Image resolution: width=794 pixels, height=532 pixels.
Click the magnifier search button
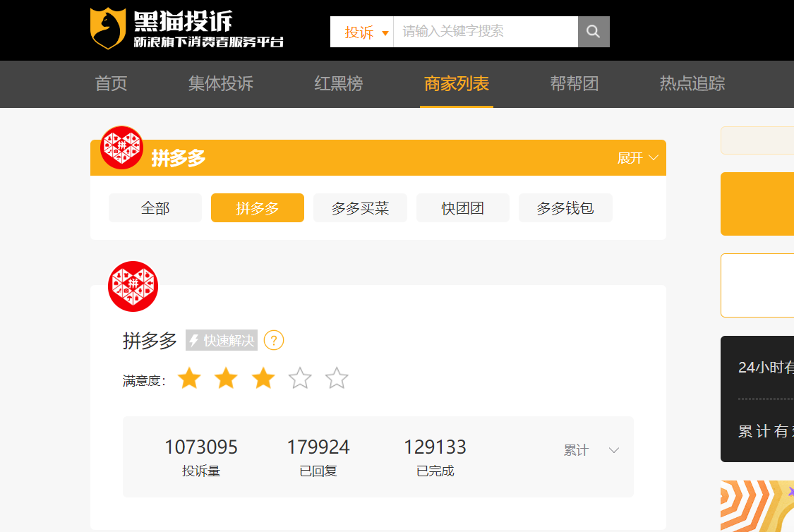pos(594,31)
